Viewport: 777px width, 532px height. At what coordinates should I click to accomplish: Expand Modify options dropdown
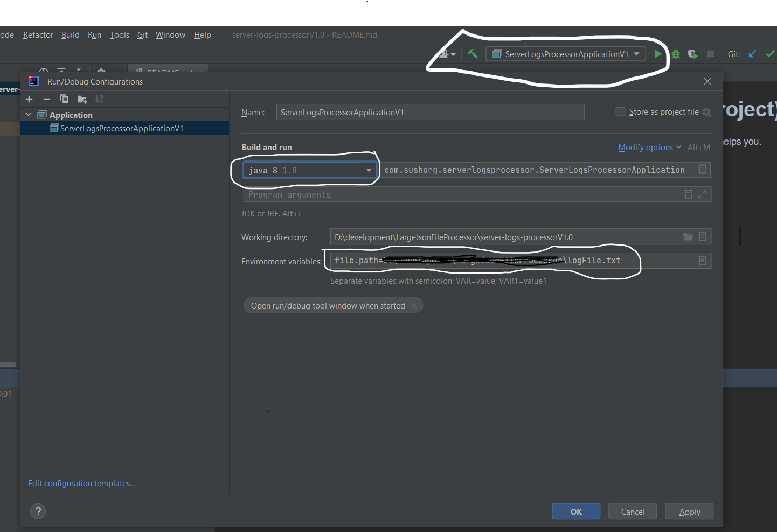(650, 148)
